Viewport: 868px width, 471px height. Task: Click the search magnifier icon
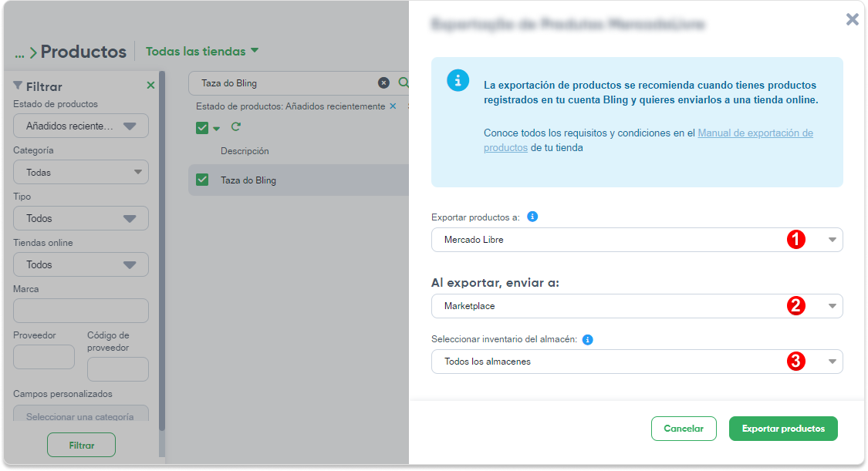click(404, 83)
